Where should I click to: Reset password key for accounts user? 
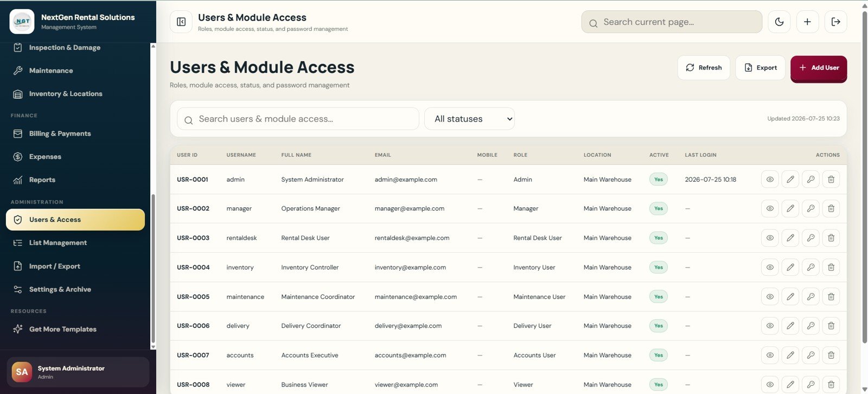[810, 355]
